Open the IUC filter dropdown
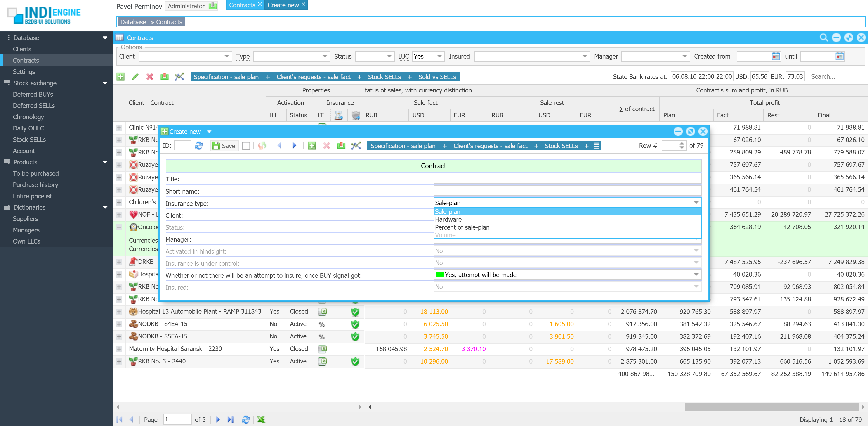 (439, 56)
